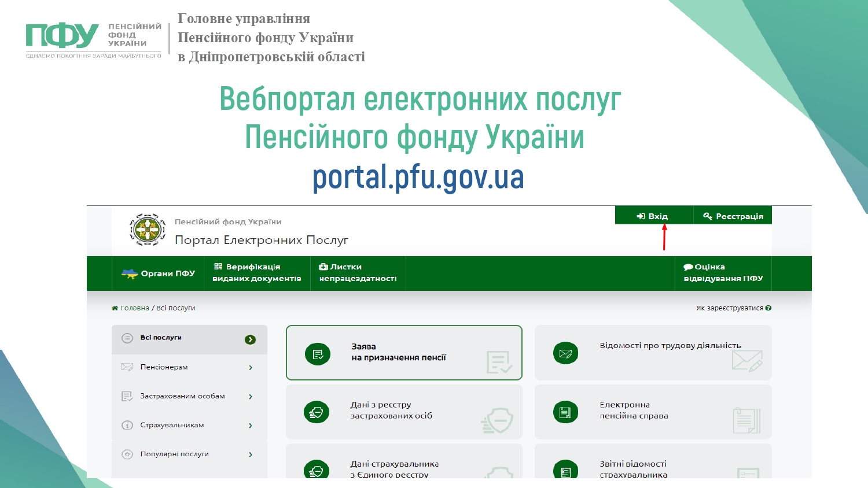Click the document icon beside Електронна пенсійна справа

[x=565, y=412]
